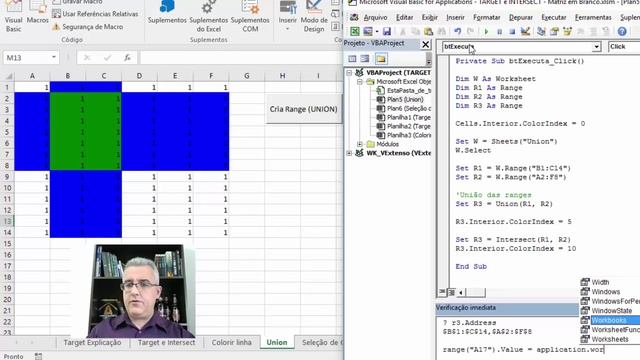640x360 pixels.
Task: Toggle Modo de Design
Action: coord(313,16)
